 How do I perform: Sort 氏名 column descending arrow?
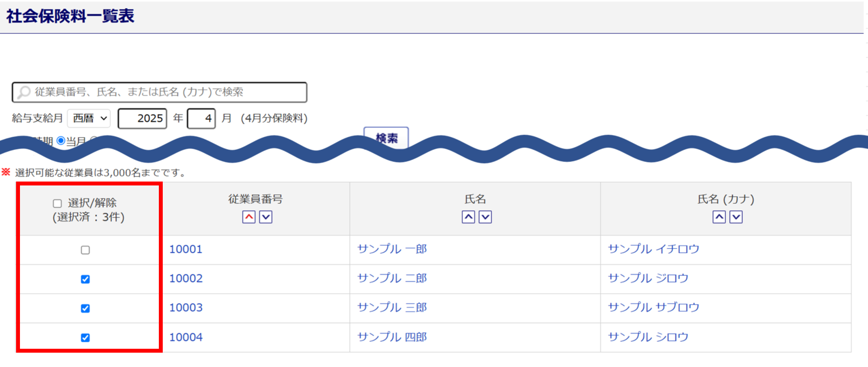(485, 217)
